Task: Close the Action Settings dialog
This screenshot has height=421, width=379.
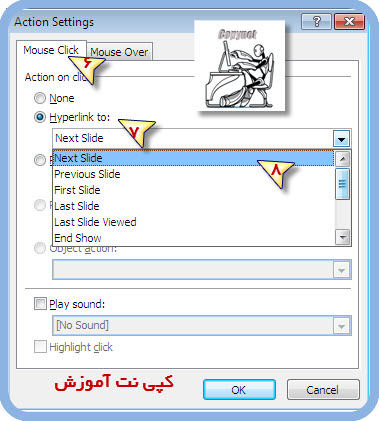Action: pyautogui.click(x=349, y=22)
